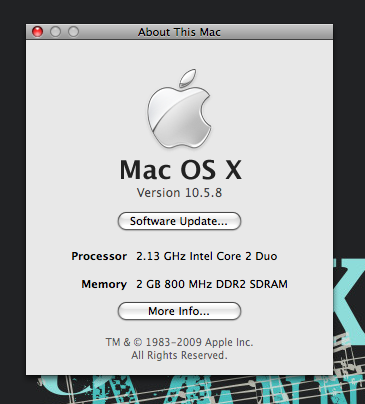
Task: Click the 'Version 10.5.8' text
Action: (x=179, y=193)
